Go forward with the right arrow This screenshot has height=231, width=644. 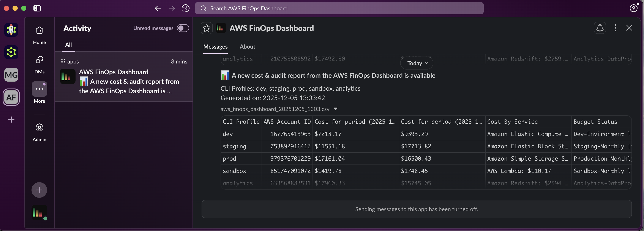coord(172,8)
